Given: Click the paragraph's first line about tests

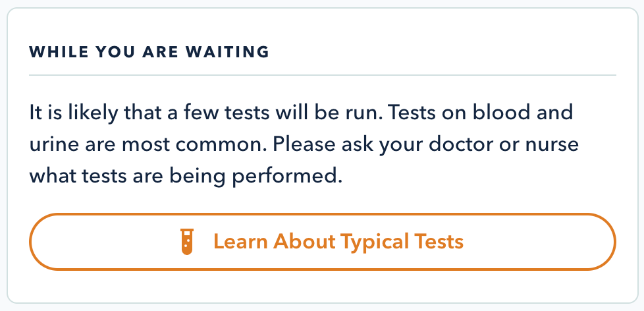Looking at the screenshot, I should (x=301, y=112).
